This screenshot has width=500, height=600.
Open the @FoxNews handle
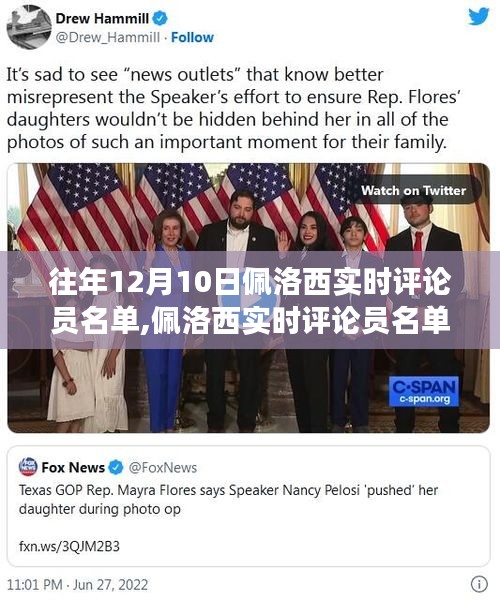[163, 468]
